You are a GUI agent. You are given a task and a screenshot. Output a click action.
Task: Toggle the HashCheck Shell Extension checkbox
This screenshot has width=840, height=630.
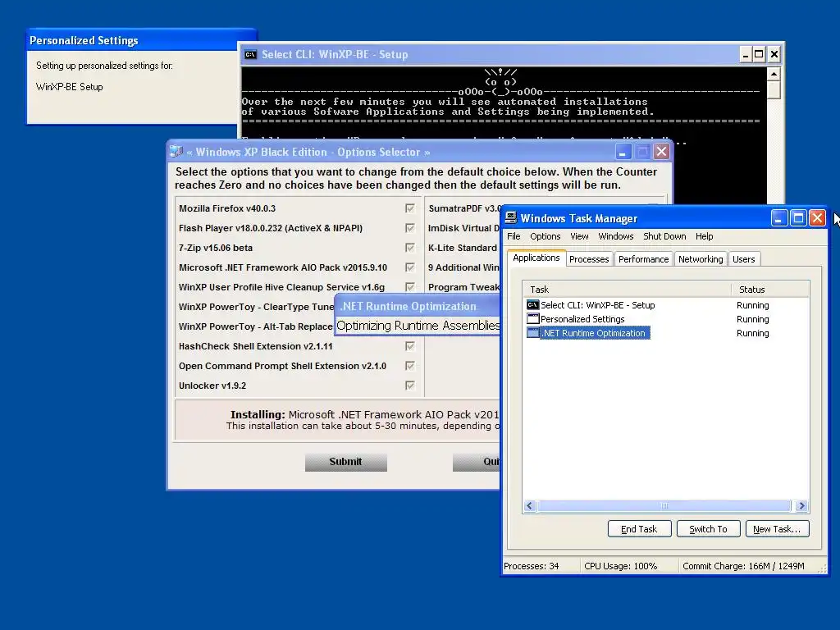(x=410, y=346)
